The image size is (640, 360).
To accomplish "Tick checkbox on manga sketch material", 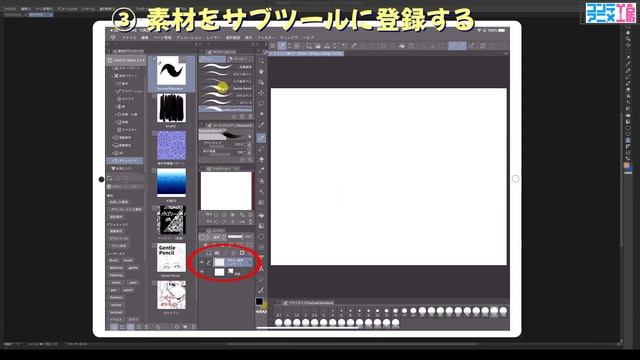I will [154, 283].
